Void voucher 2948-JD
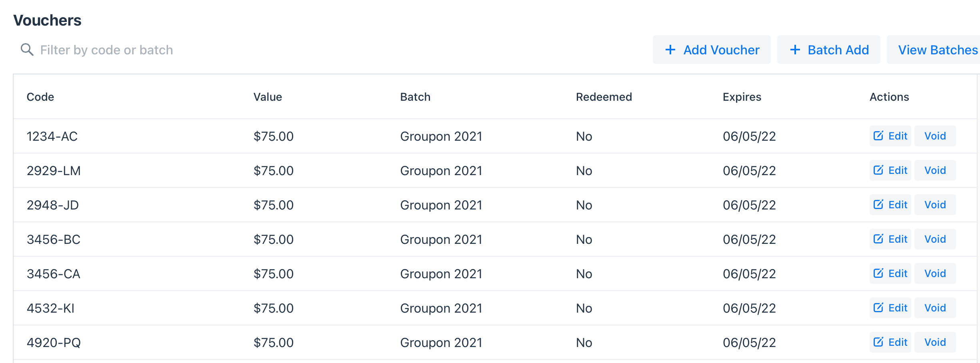 click(935, 205)
